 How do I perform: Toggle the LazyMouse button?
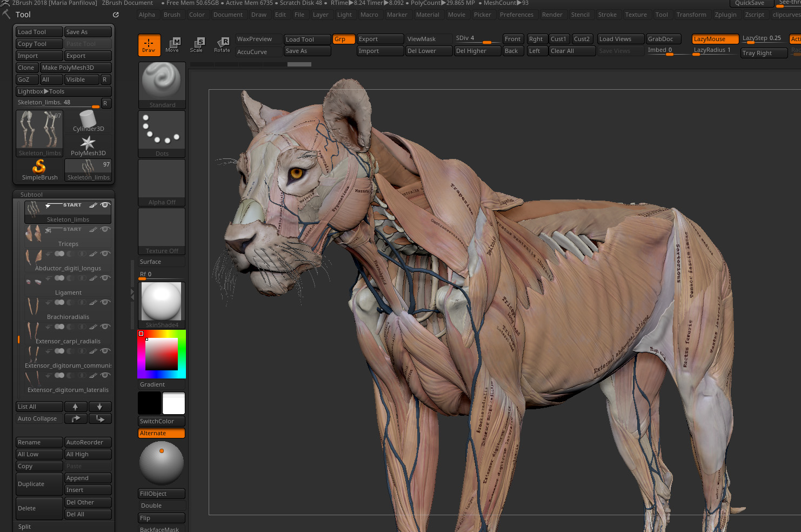715,39
